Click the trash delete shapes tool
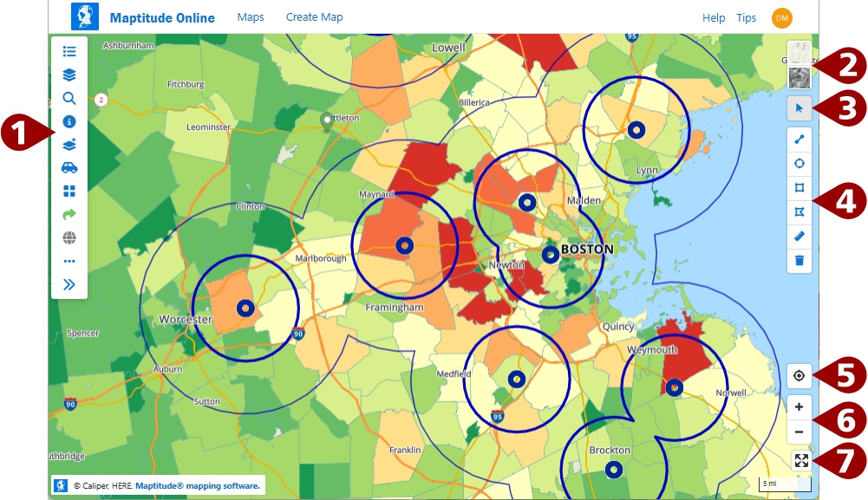Image resolution: width=868 pixels, height=500 pixels. (x=799, y=260)
